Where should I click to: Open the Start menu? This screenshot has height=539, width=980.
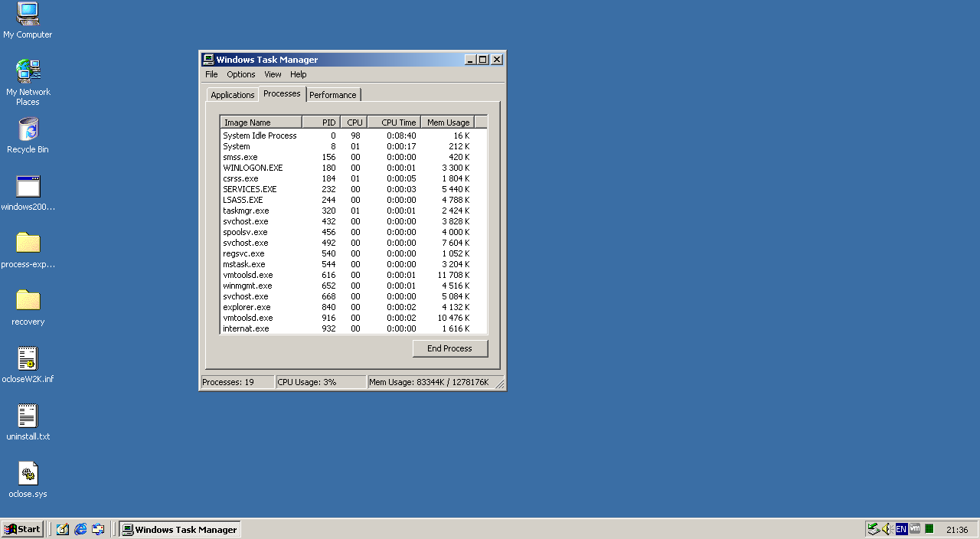22,529
